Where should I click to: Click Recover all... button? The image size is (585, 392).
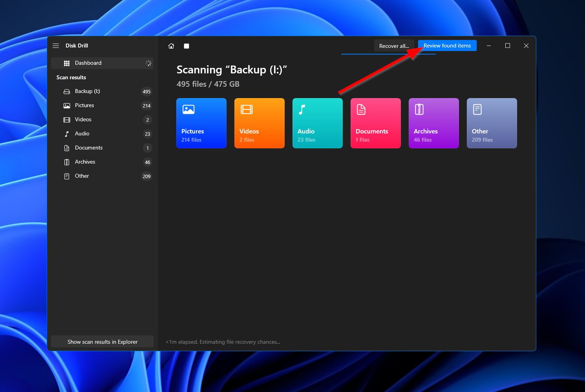(394, 46)
